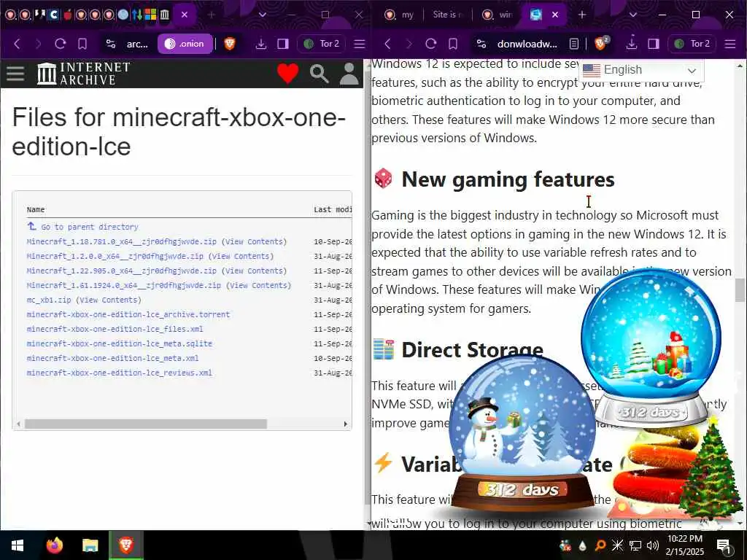This screenshot has width=747, height=560.
Task: Click the red heart donate icon
Action: [x=287, y=74]
